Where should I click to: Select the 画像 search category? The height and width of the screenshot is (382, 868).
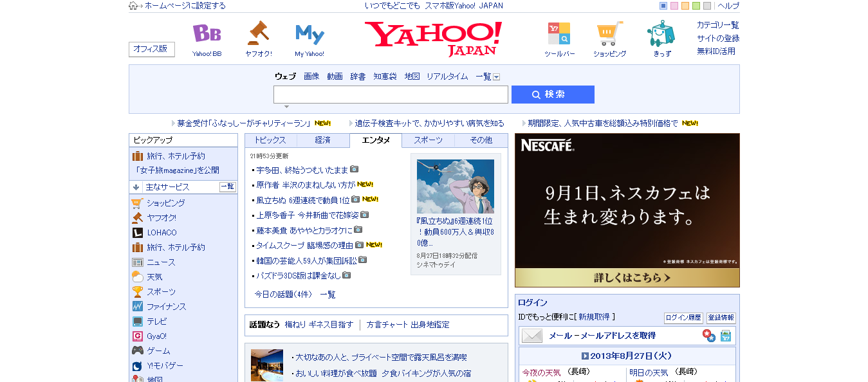click(x=311, y=77)
